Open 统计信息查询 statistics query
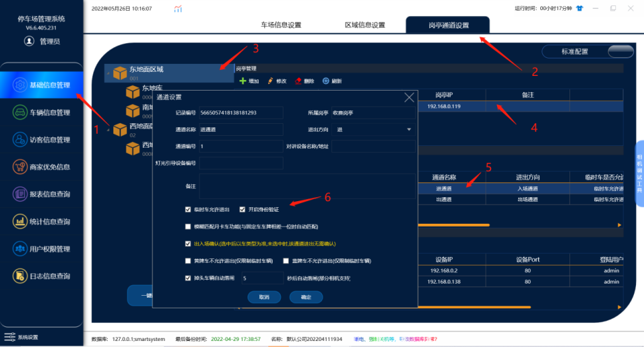Image resolution: width=644 pixels, height=347 pixels. pyautogui.click(x=41, y=222)
